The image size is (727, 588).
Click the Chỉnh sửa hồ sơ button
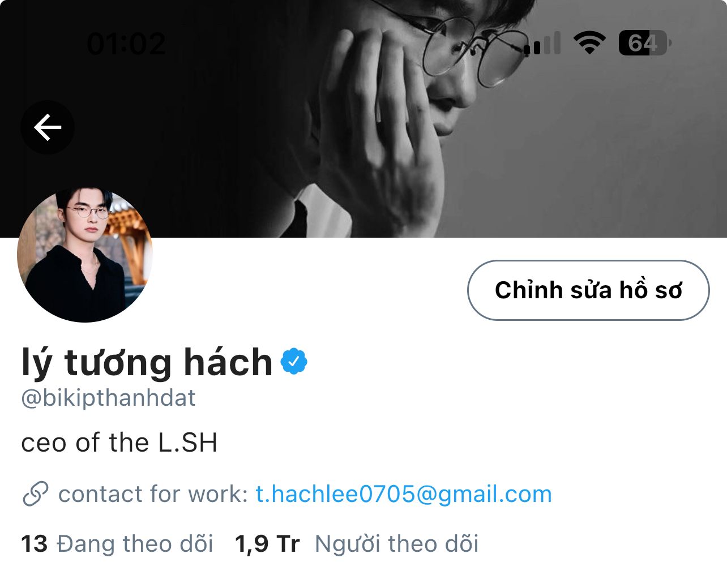588,290
